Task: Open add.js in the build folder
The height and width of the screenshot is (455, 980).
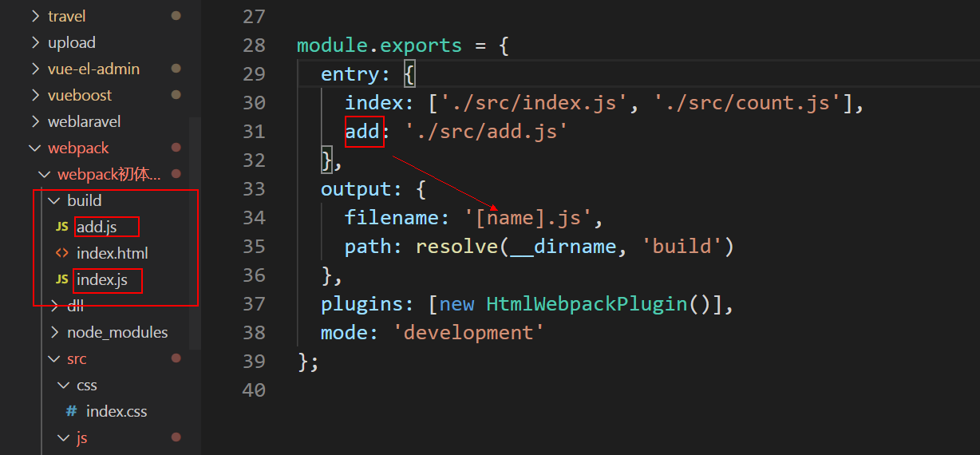Action: click(97, 227)
